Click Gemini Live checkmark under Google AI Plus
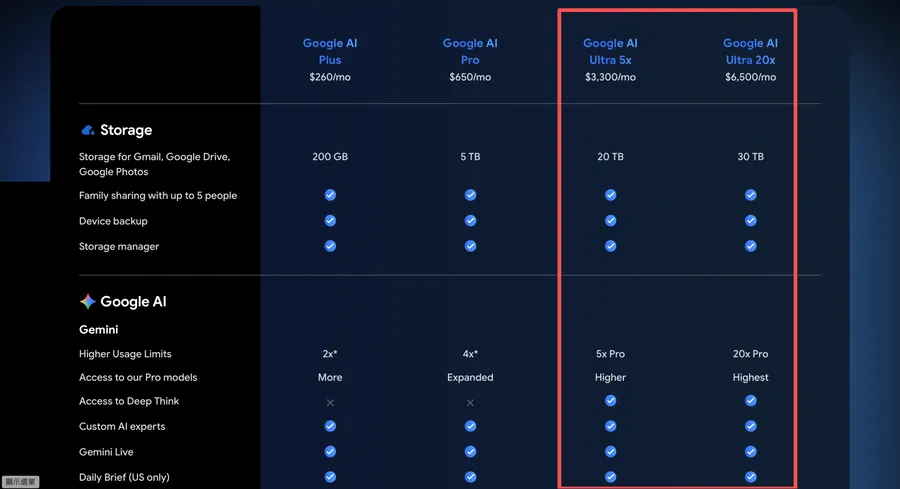Image resolution: width=900 pixels, height=489 pixels. click(330, 452)
